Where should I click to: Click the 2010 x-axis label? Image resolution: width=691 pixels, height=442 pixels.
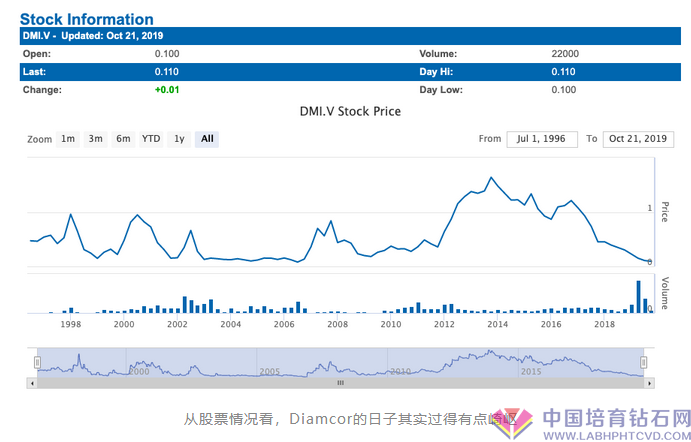pyautogui.click(x=391, y=324)
